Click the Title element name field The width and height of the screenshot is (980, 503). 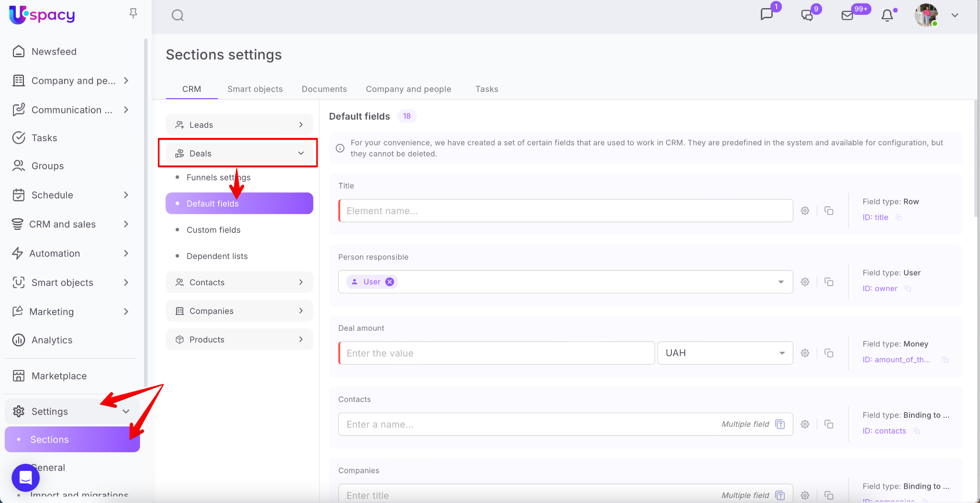[x=566, y=211]
